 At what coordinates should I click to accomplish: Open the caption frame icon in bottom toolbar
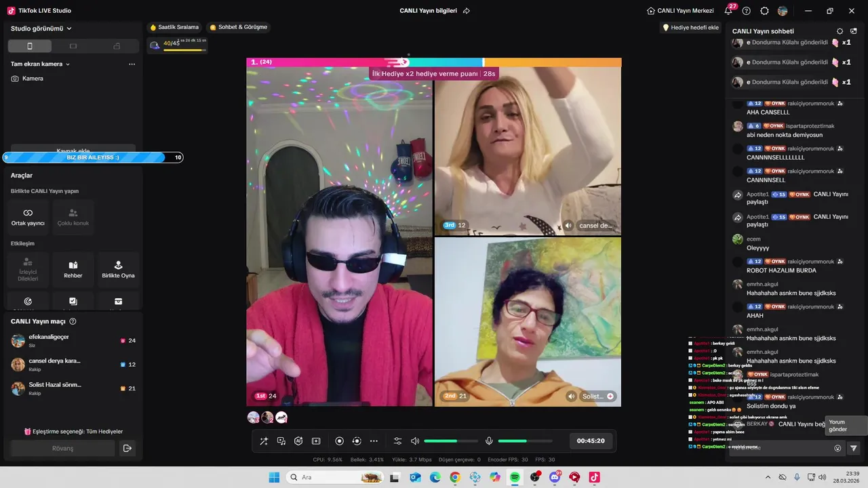[316, 441]
